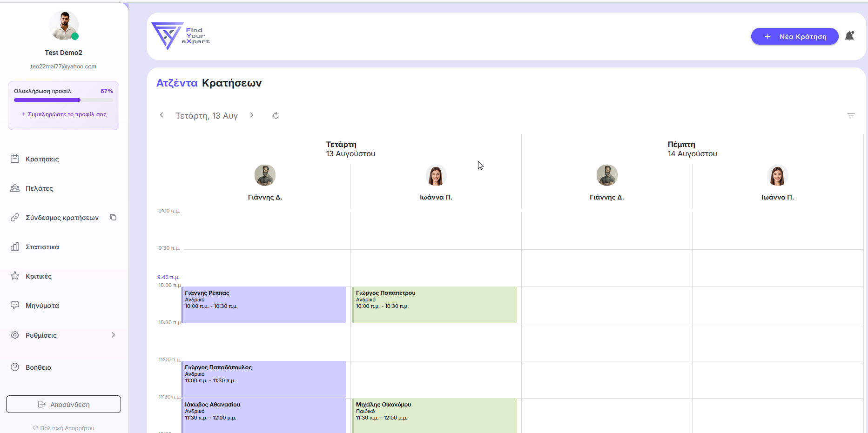Select the Σύνδεσμος κρατήσεων menu item
The height and width of the screenshot is (433, 868).
(62, 217)
